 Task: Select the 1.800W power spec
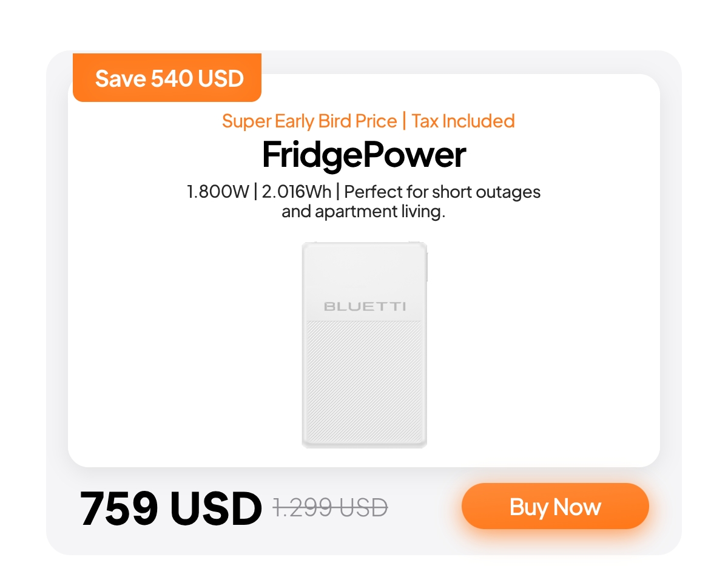[x=217, y=192]
